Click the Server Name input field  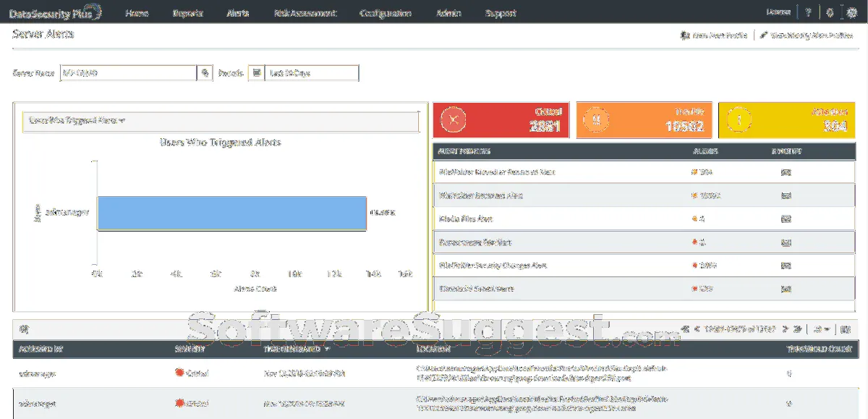(128, 73)
